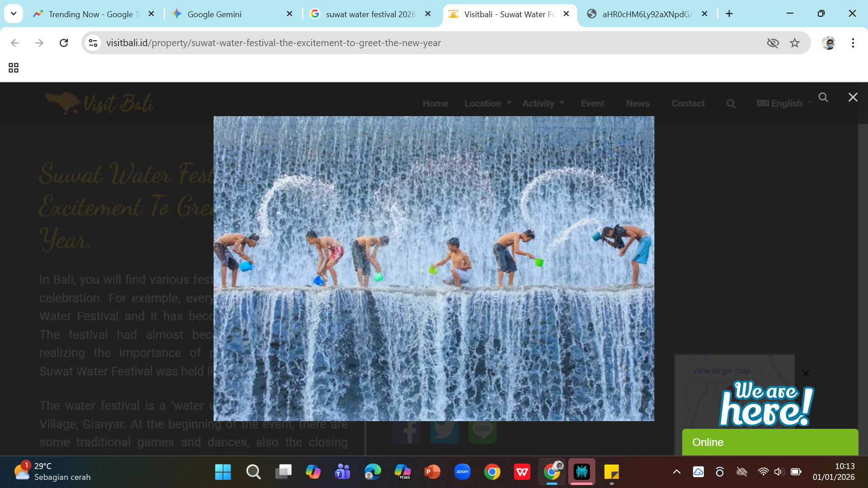The height and width of the screenshot is (488, 868).
Task: Open the weather widget showing 29°C
Action: (x=52, y=472)
